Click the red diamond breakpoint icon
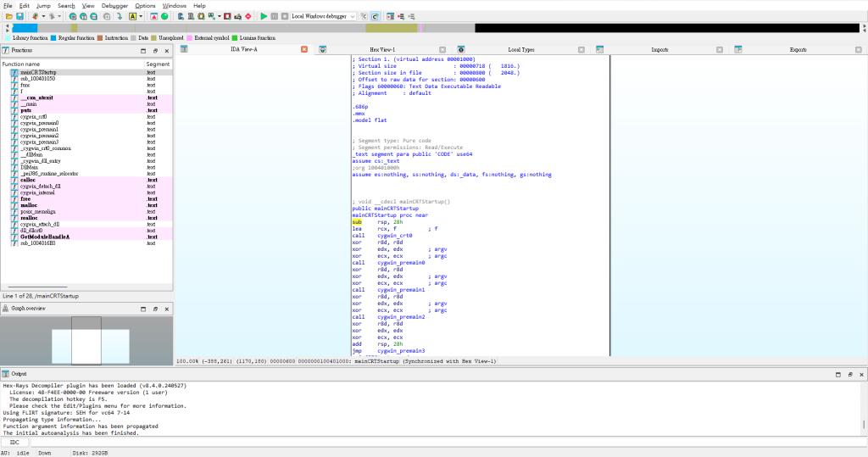The width and height of the screenshot is (868, 457). pyautogui.click(x=248, y=17)
